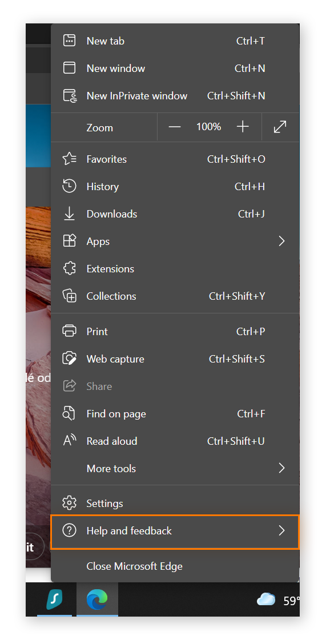Open the Surfshark app in the taskbar

coord(54,599)
